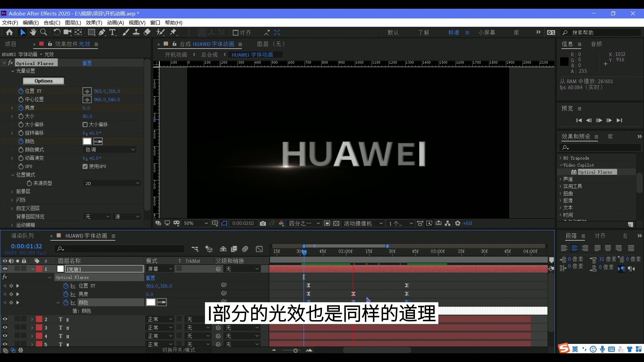
Task: Take a snapshot with the camera icon
Action: tap(263, 223)
